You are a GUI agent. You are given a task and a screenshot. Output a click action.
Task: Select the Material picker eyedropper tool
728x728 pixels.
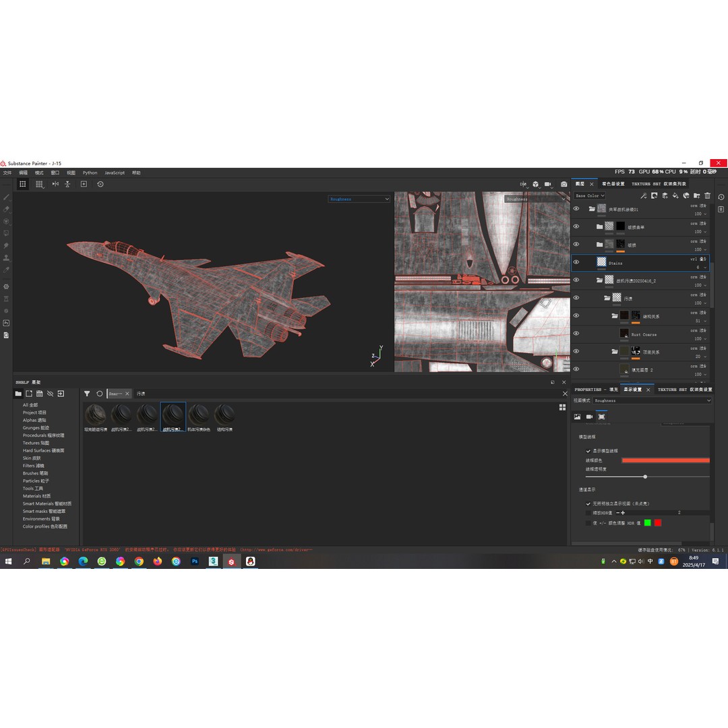(6, 270)
